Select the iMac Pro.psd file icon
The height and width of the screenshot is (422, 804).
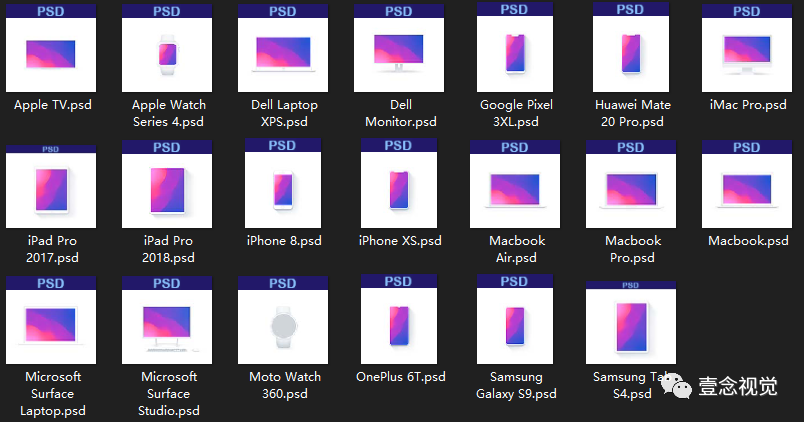(x=747, y=48)
